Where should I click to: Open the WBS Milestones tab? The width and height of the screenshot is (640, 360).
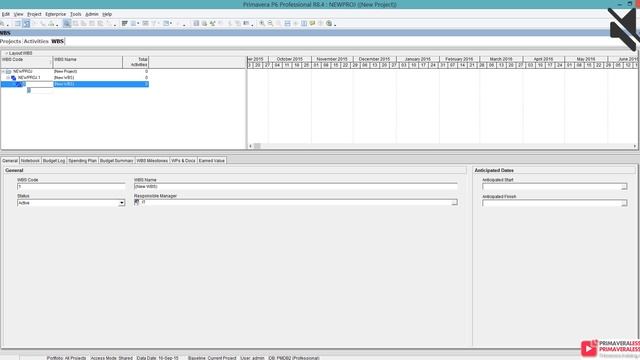[x=152, y=161]
